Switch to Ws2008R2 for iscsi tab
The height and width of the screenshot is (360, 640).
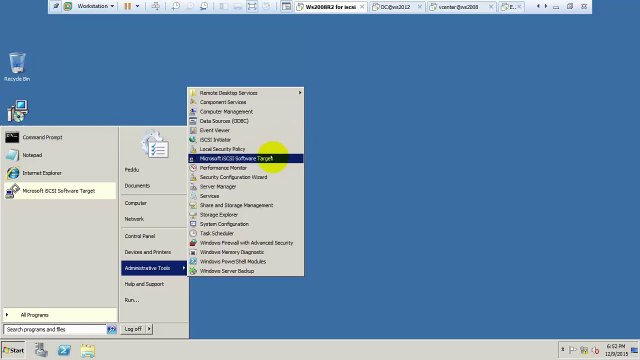click(330, 7)
